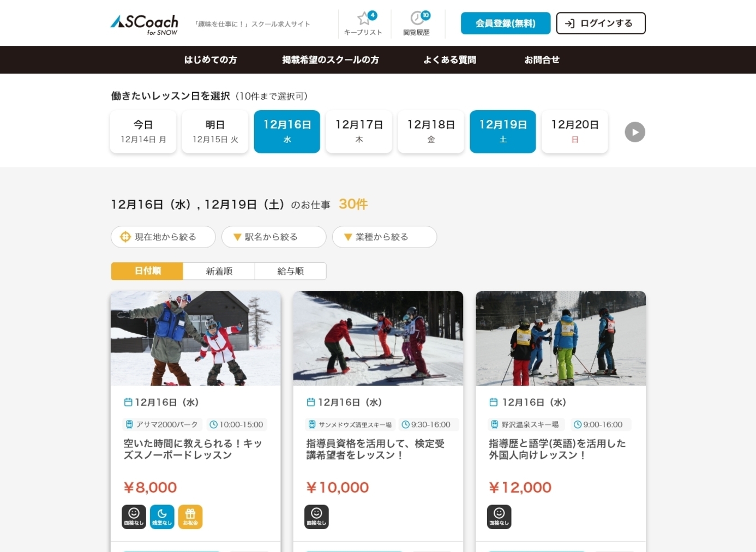The width and height of the screenshot is (756, 552).
Task: Click the 面接なし badge on ¥12,000 card
Action: click(499, 517)
